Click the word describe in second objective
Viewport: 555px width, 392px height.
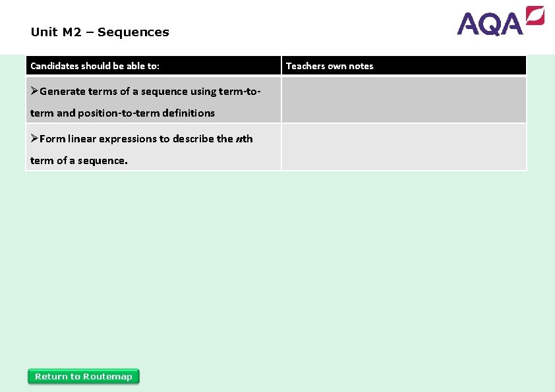(193, 138)
